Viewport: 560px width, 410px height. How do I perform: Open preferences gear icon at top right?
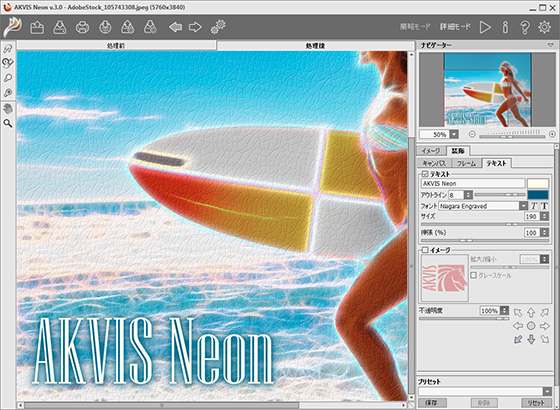544,27
